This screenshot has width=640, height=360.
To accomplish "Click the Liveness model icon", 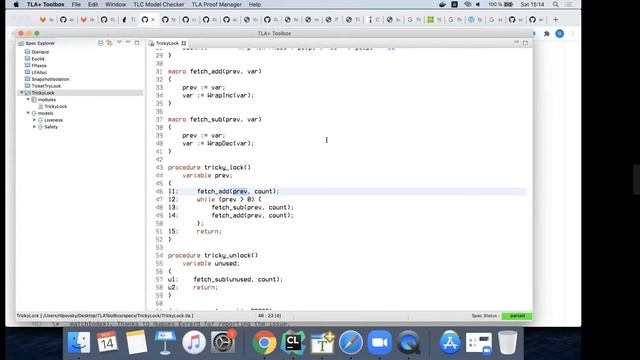I will click(40, 120).
